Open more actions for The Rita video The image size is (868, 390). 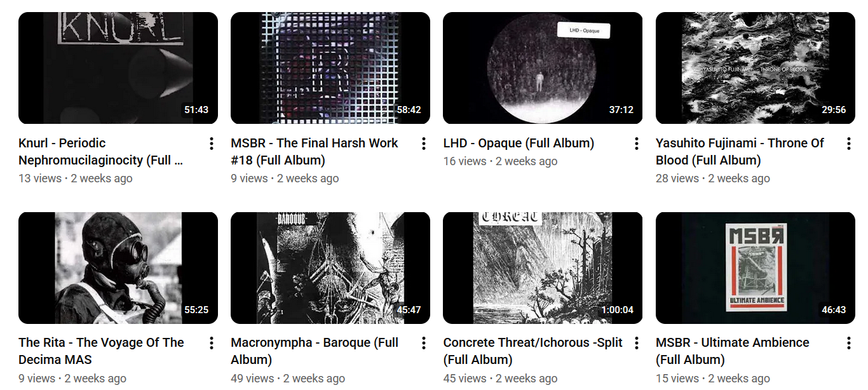tap(212, 344)
